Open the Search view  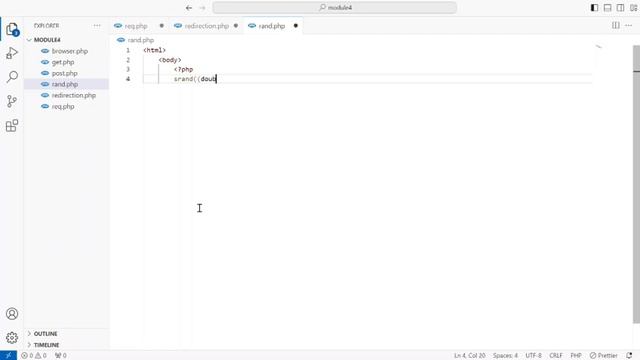[x=12, y=77]
